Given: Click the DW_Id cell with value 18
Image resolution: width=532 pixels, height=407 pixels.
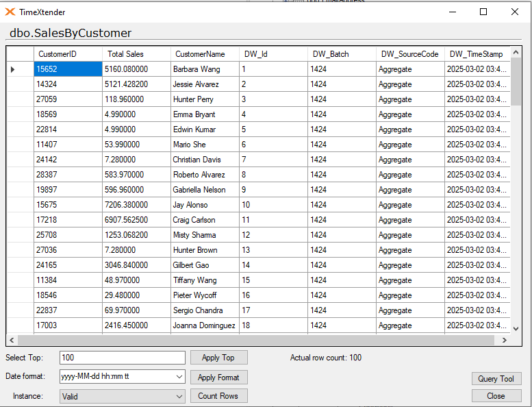Looking at the screenshot, I should [273, 325].
